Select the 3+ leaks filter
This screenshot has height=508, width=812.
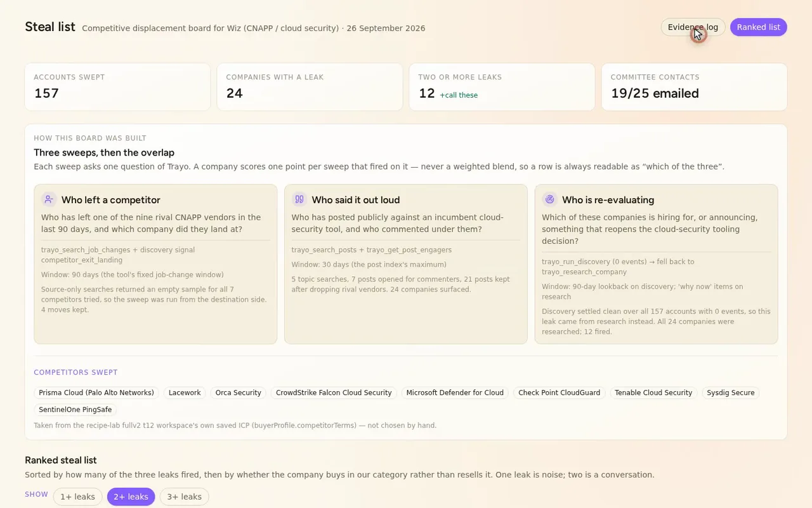[184, 497]
